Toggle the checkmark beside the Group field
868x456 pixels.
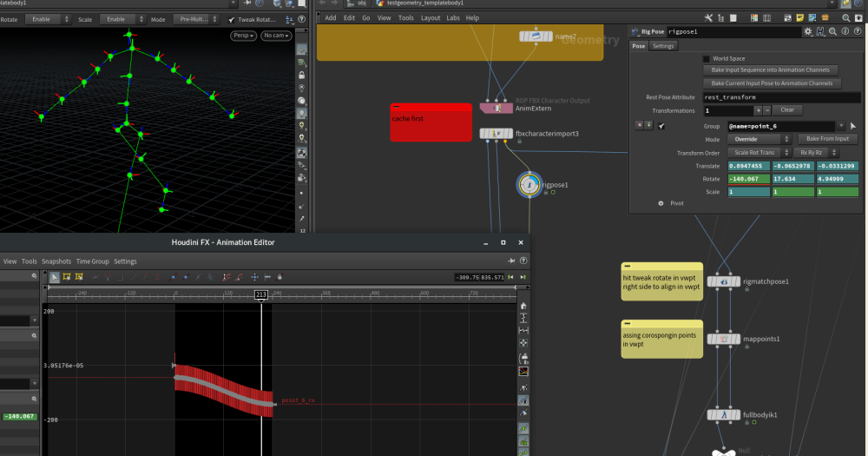pos(661,126)
